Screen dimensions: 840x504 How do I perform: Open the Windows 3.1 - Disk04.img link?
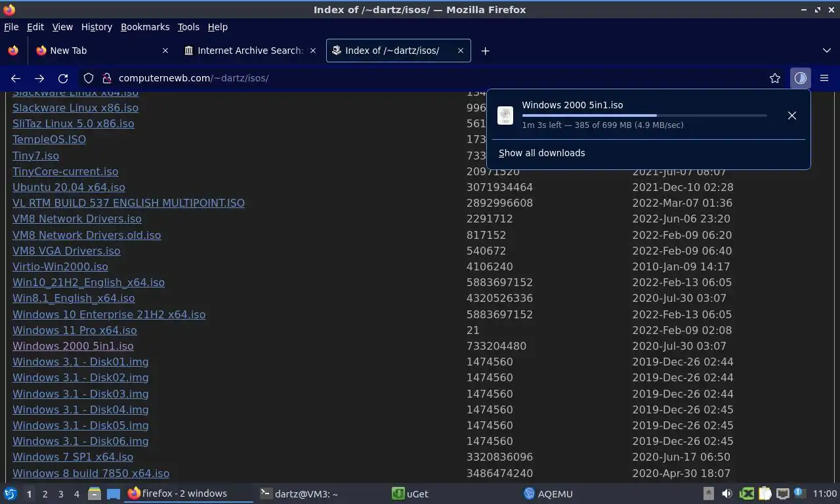[x=81, y=409]
